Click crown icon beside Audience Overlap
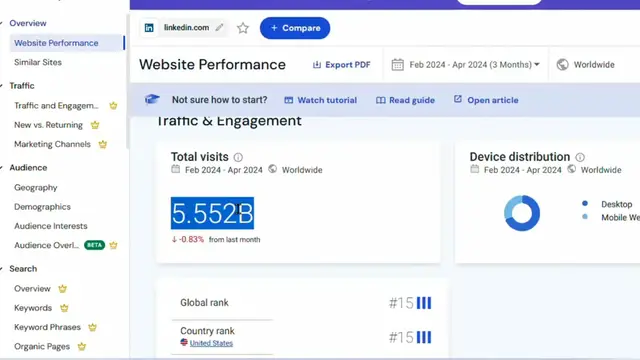 [113, 245]
